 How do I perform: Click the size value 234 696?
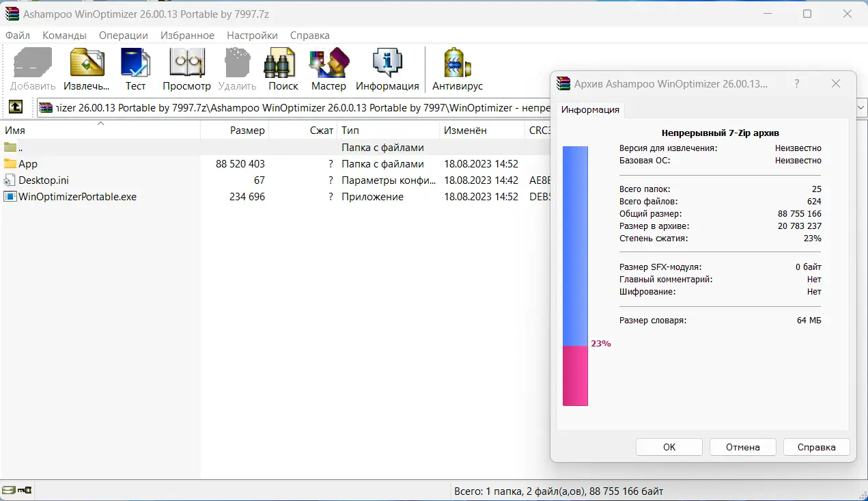[247, 197]
